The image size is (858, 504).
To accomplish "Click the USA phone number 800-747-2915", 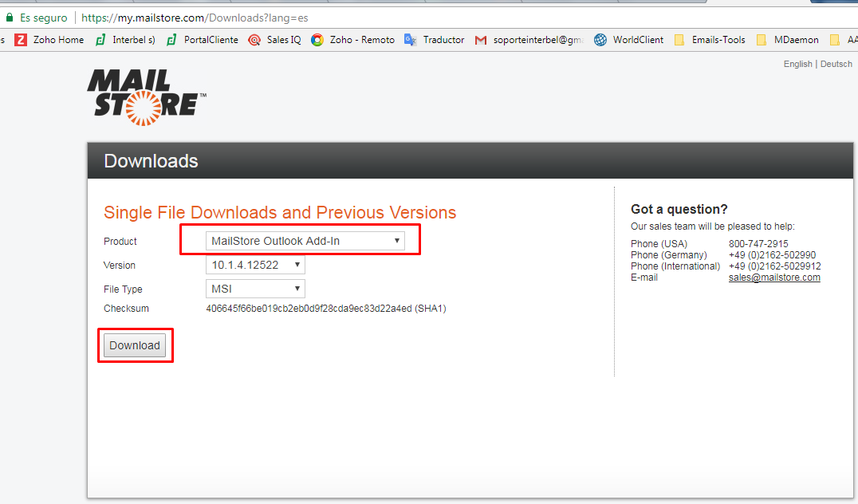I will pos(758,243).
